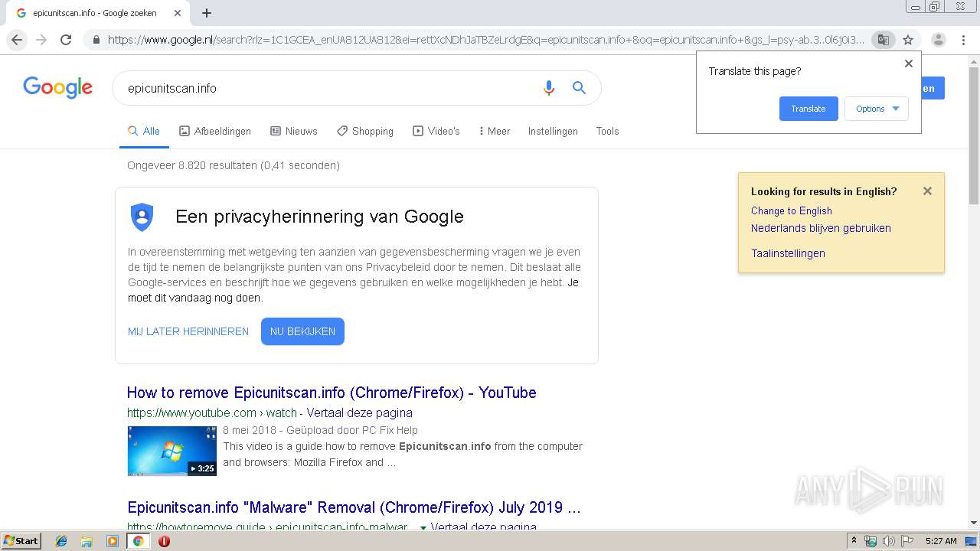Expand the howtoremove.guide result arrow
Screen dimensions: 980x551
[x=423, y=527]
